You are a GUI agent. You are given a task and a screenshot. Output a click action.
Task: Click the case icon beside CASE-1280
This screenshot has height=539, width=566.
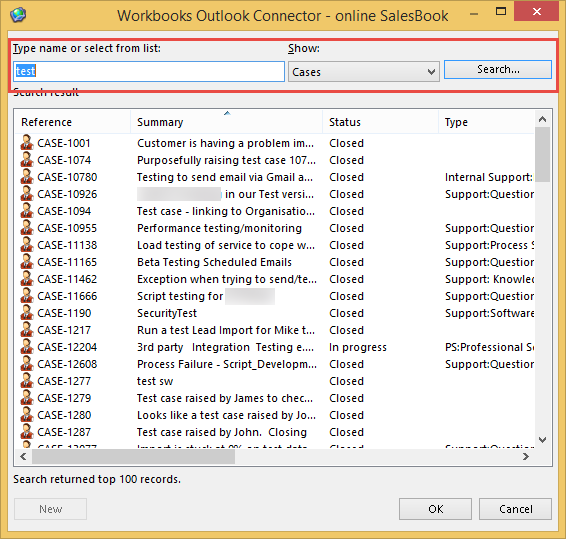tap(27, 414)
